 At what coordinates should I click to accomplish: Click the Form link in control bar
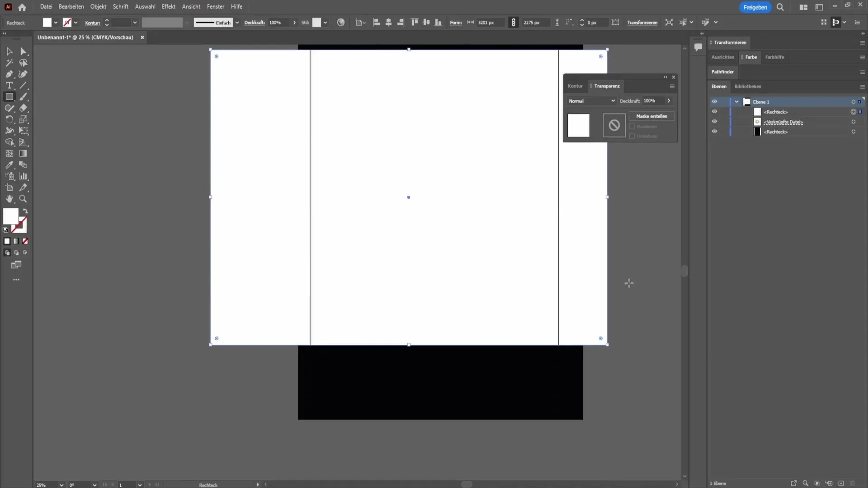click(456, 23)
